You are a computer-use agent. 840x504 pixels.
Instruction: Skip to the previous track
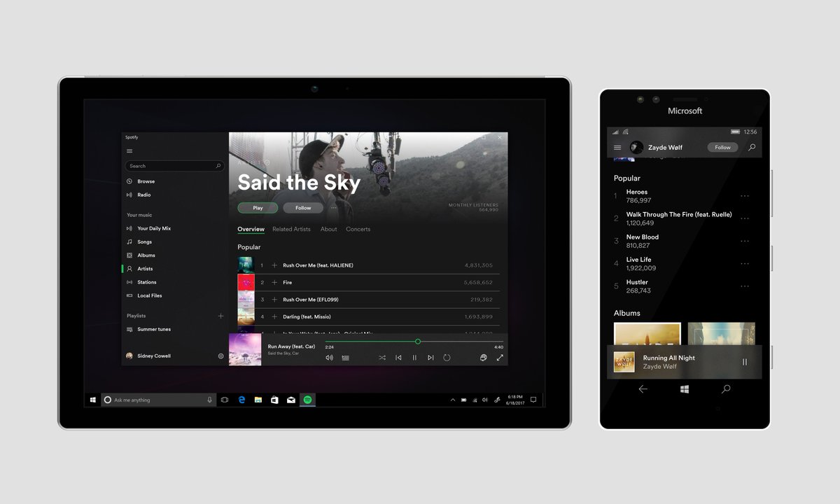coord(398,358)
